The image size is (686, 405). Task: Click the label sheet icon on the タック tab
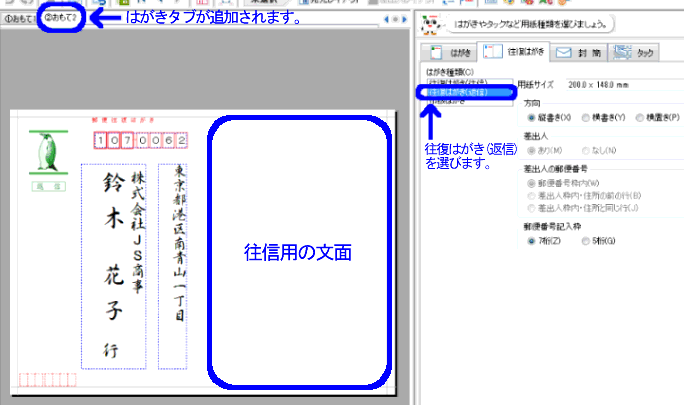tap(620, 52)
